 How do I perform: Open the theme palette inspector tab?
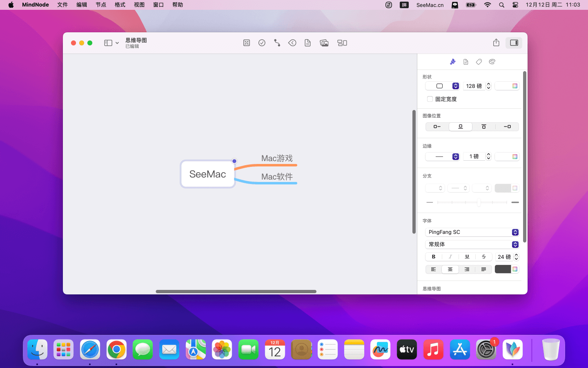point(492,62)
